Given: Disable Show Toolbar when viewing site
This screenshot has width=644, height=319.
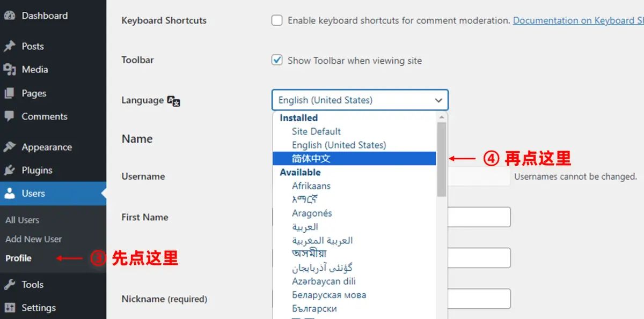Looking at the screenshot, I should (277, 60).
